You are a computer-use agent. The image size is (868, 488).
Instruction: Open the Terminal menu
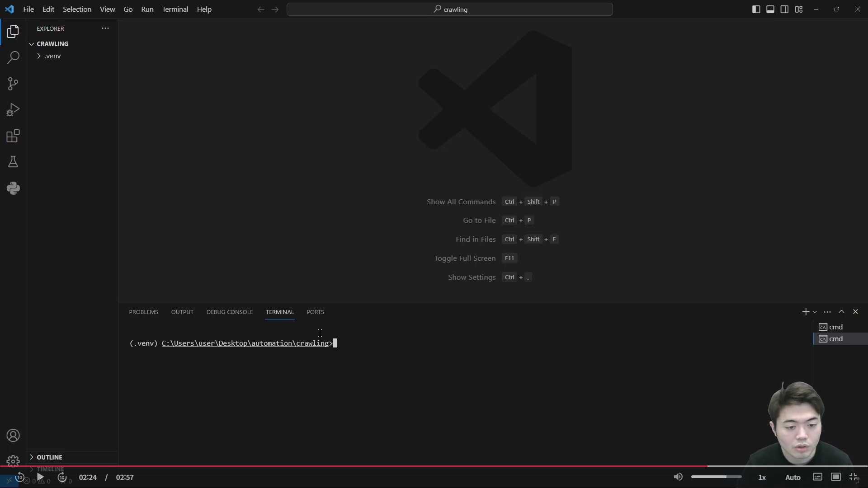(x=175, y=9)
